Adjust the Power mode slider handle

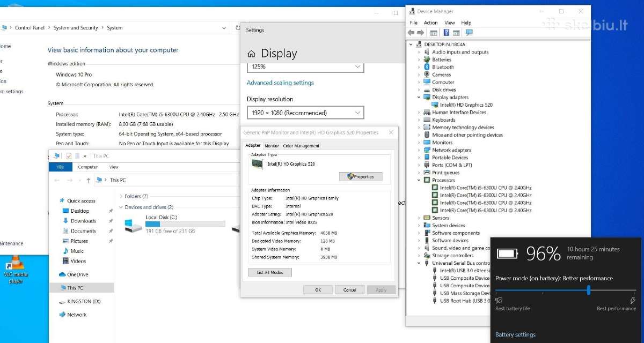click(589, 290)
